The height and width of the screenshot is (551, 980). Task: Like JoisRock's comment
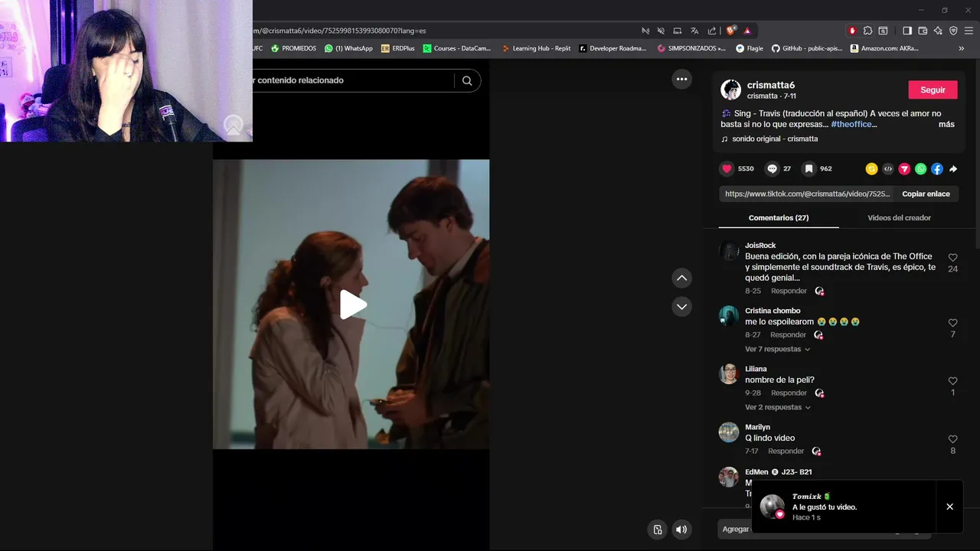tap(952, 258)
